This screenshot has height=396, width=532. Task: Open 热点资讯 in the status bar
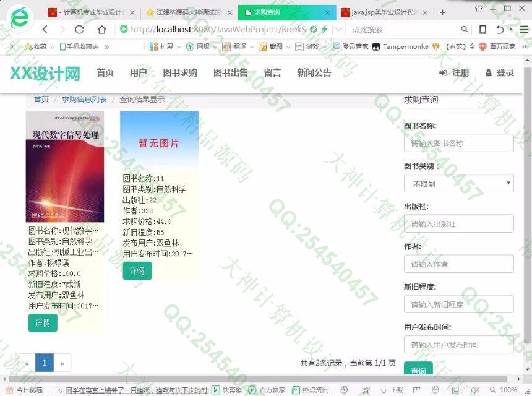tap(310, 390)
